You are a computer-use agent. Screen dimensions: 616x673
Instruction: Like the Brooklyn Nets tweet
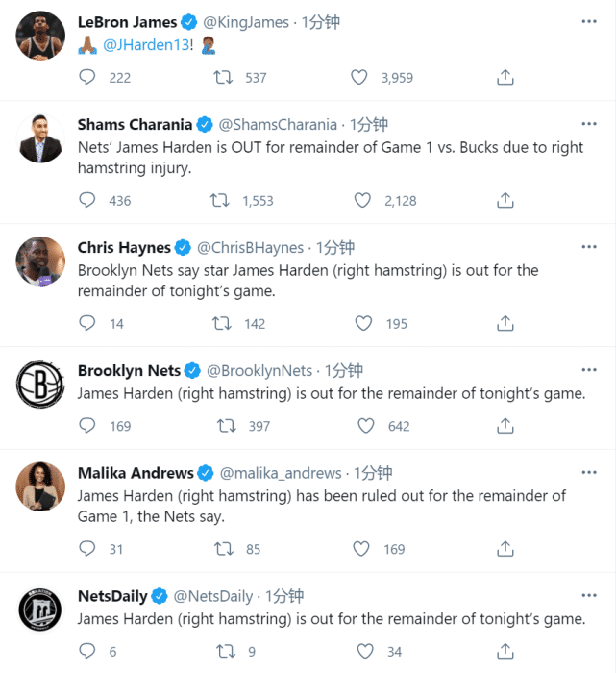click(x=364, y=426)
